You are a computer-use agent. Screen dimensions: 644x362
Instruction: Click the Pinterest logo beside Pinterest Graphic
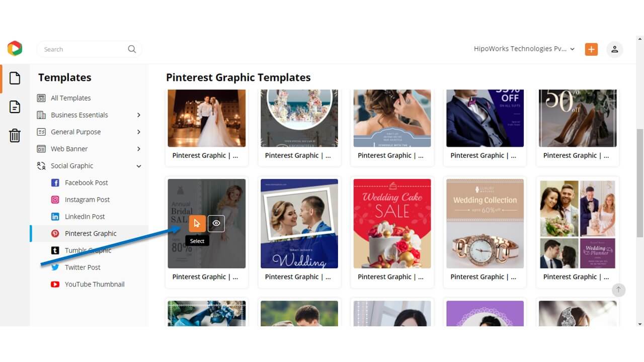coord(55,233)
